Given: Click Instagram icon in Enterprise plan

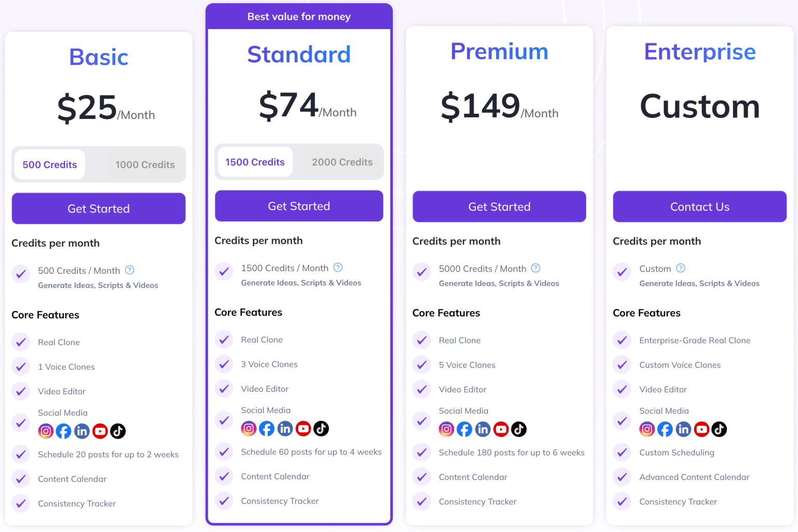Looking at the screenshot, I should (x=647, y=429).
